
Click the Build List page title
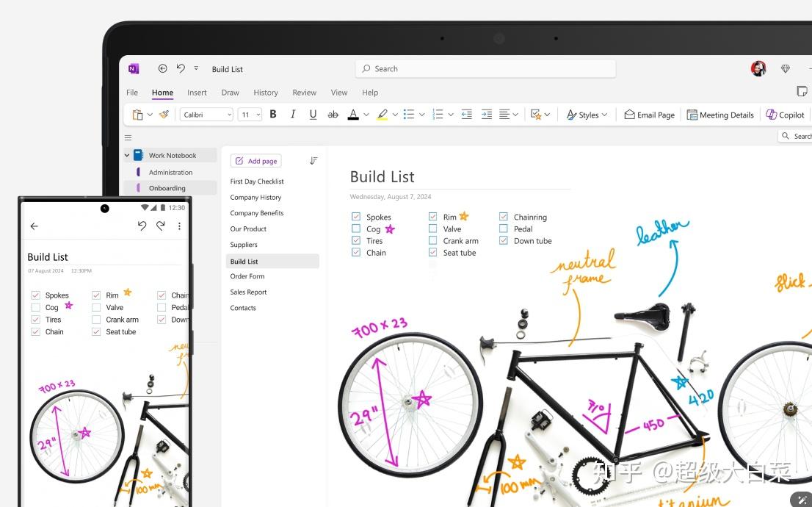point(383,177)
